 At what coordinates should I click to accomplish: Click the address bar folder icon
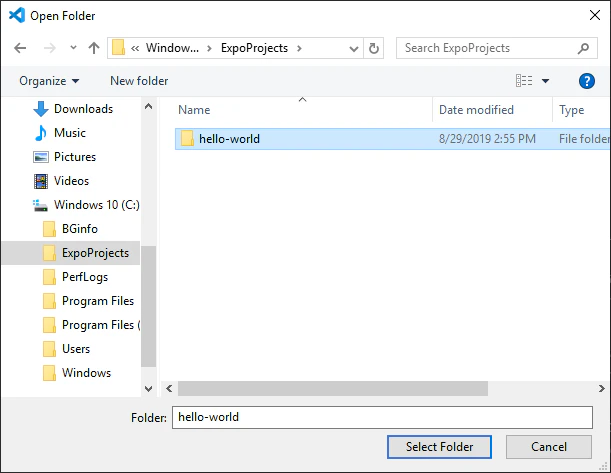[118, 48]
